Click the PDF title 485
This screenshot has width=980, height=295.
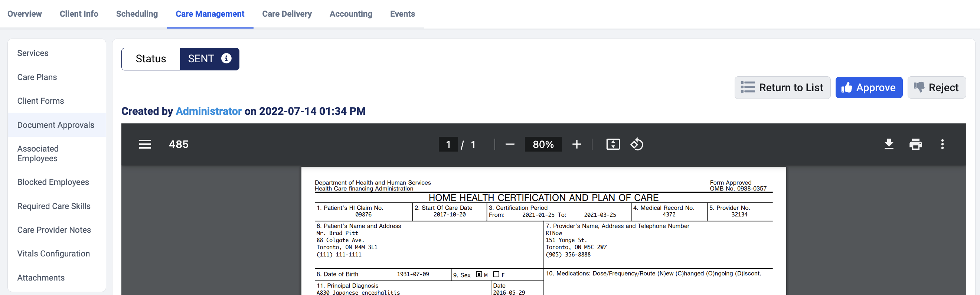(179, 144)
